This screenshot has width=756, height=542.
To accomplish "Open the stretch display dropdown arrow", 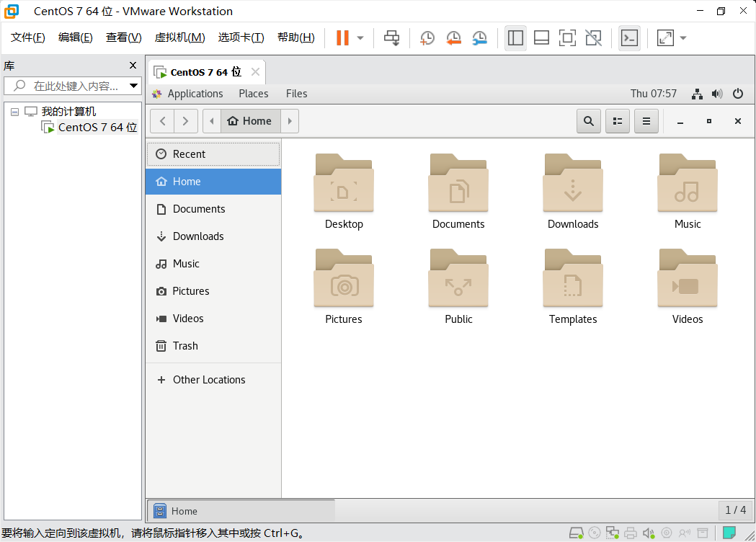I will click(x=683, y=37).
